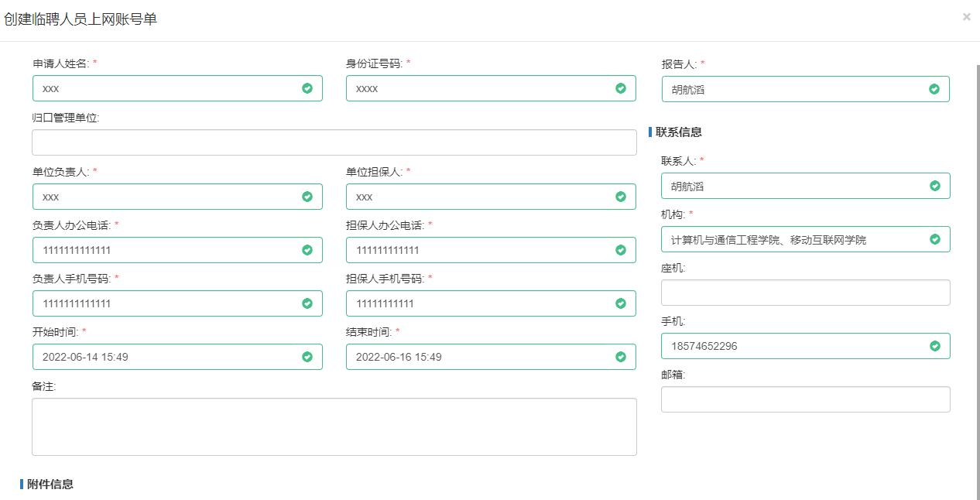The image size is (980, 500).
Task: Click the green checkmark in 手机 field
Action: [934, 346]
